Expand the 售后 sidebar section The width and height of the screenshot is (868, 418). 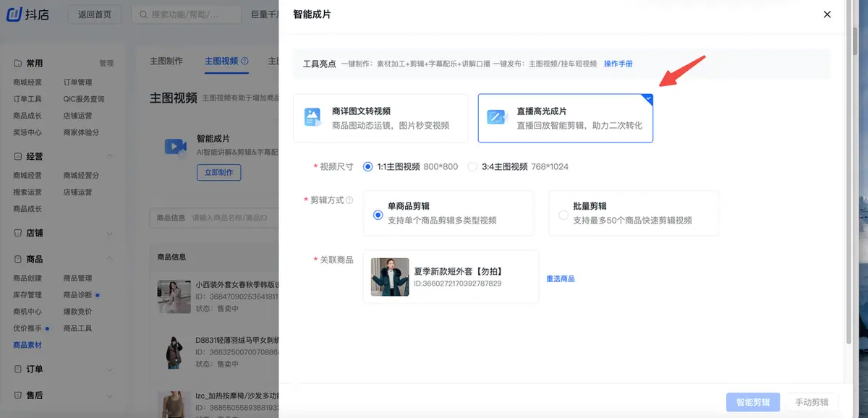(110, 395)
